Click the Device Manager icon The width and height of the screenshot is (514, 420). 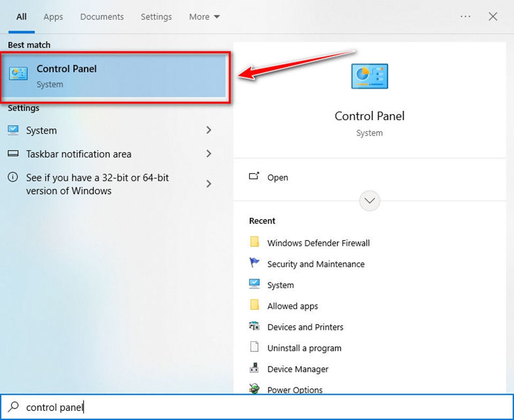[x=254, y=368]
